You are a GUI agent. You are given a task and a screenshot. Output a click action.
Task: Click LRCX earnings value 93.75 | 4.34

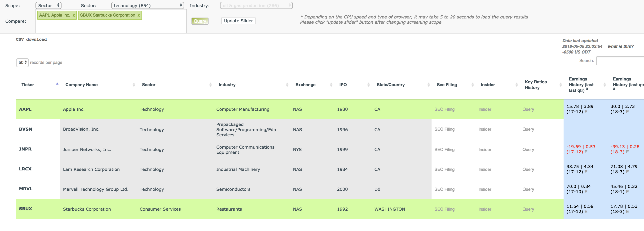tap(580, 167)
